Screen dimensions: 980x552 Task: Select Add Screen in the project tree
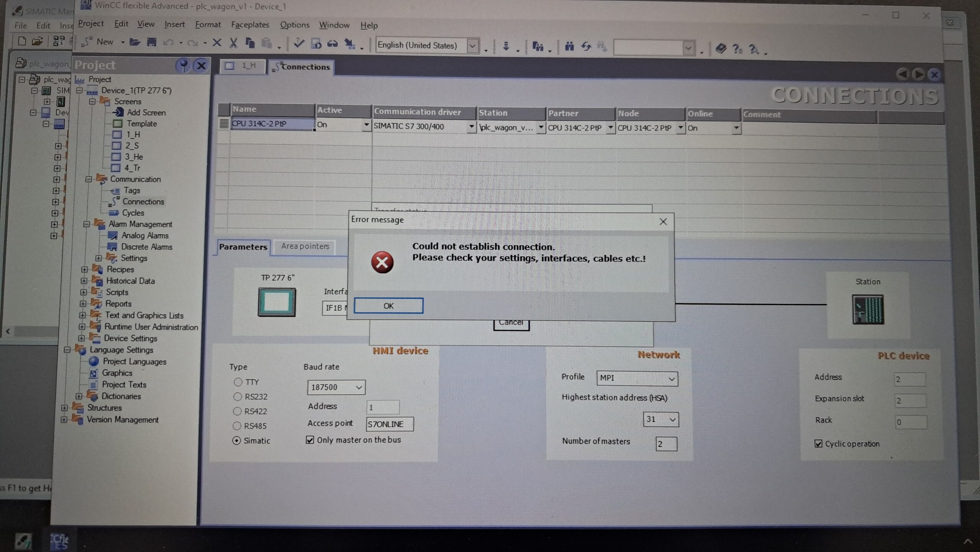[x=146, y=113]
